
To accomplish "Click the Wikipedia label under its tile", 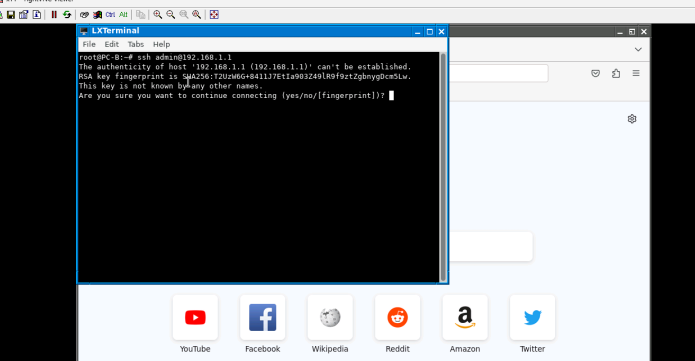I will (330, 349).
